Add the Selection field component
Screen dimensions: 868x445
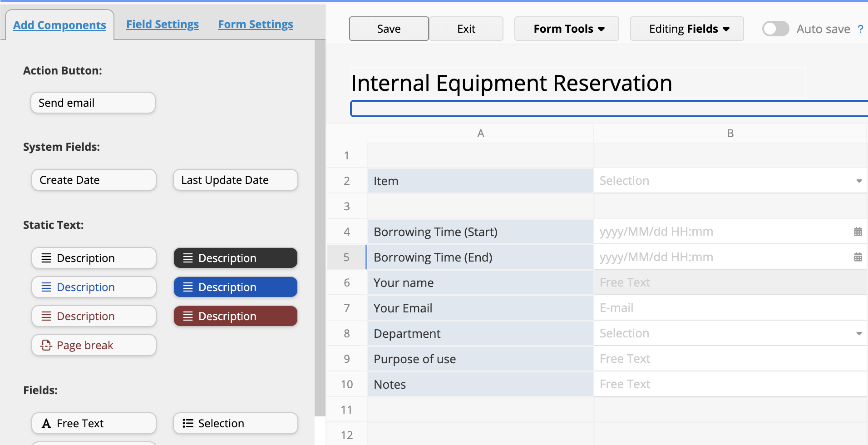(x=235, y=424)
